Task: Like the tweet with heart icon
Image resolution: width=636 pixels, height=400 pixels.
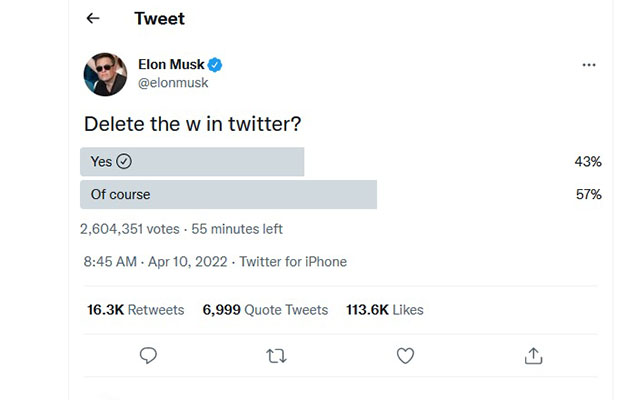Action: (x=405, y=355)
